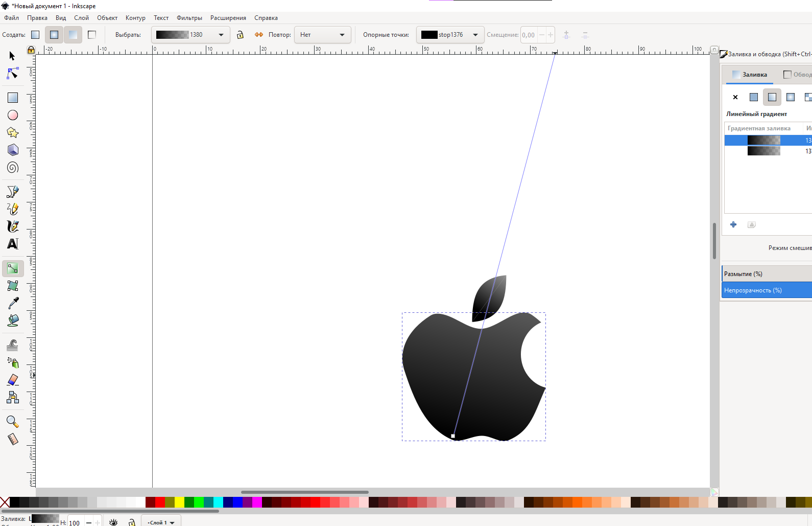This screenshot has height=526, width=812.
Task: Choose the Ellipse/circle tool
Action: (x=12, y=115)
